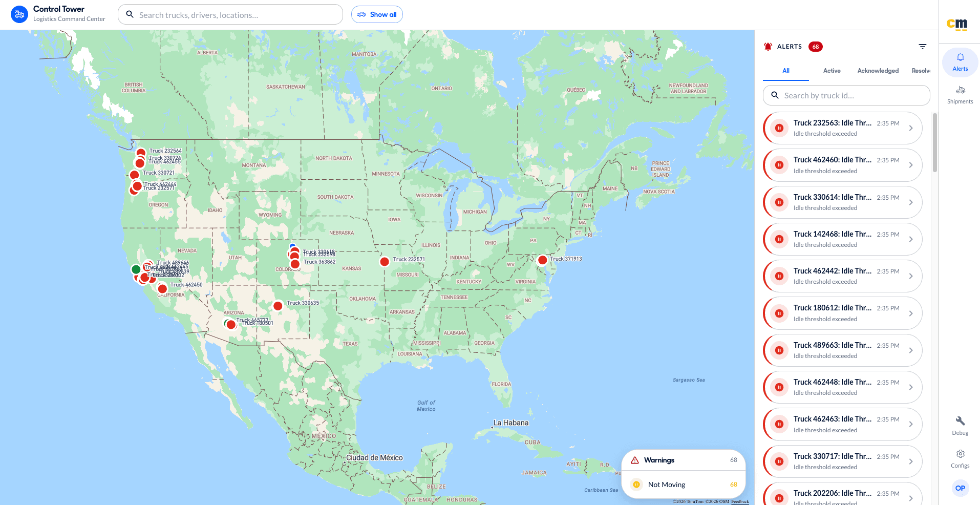Click the cm logo in the sidebar
Screen dimensions: 980x505
point(957,24)
